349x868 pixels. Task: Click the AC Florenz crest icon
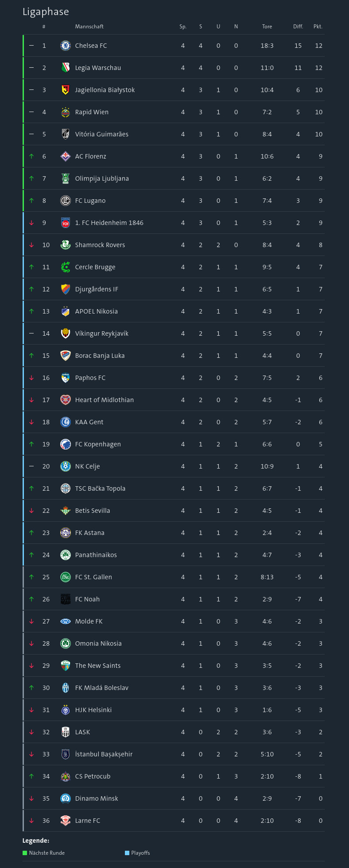click(66, 156)
